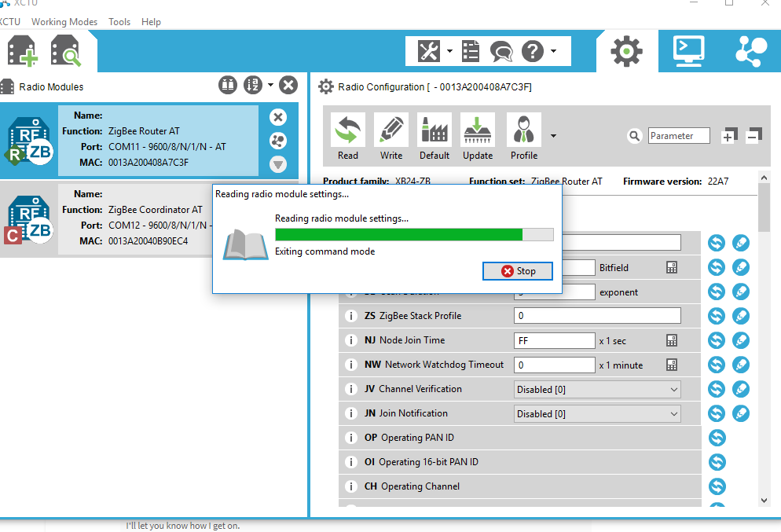Viewport: 781px width, 532px height.
Task: Click the reading settings progress bar
Action: click(414, 235)
